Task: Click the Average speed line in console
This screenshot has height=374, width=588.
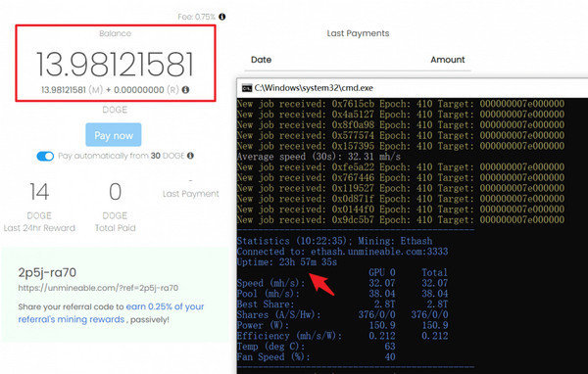Action: click(x=318, y=157)
